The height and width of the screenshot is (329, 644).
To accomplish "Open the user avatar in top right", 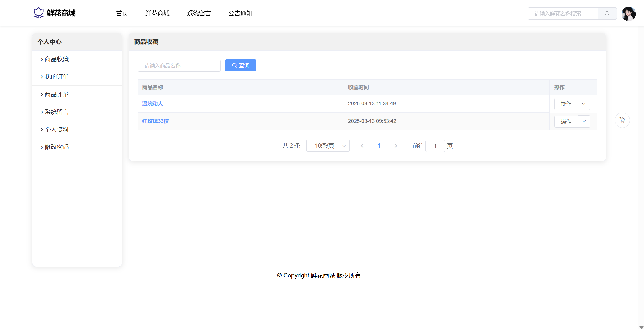I will (x=628, y=14).
